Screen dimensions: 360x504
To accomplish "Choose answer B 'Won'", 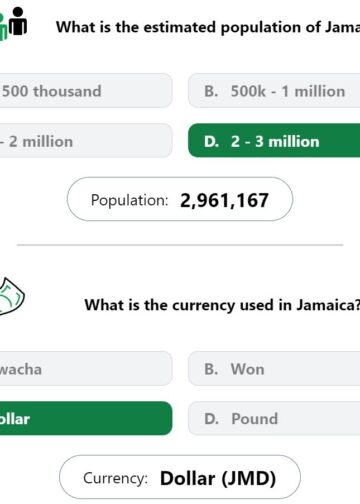I will click(x=274, y=368).
